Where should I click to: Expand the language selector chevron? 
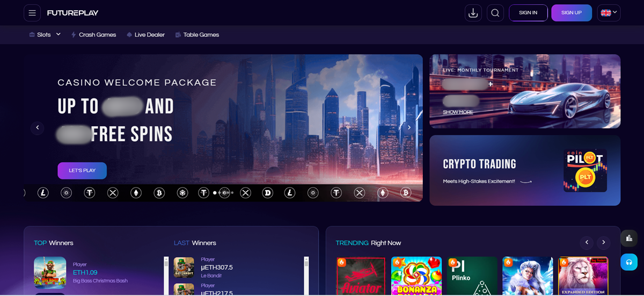[x=615, y=13]
